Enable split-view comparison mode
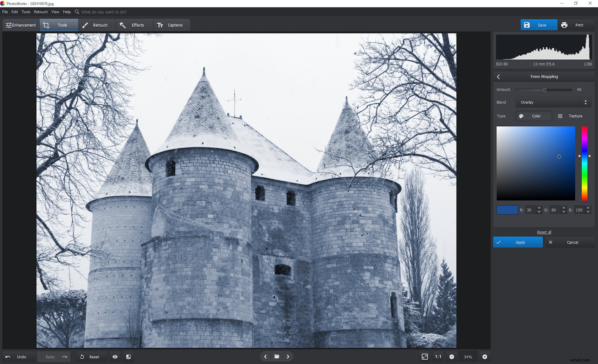Screen dimensions: 598x364 click(x=128, y=356)
